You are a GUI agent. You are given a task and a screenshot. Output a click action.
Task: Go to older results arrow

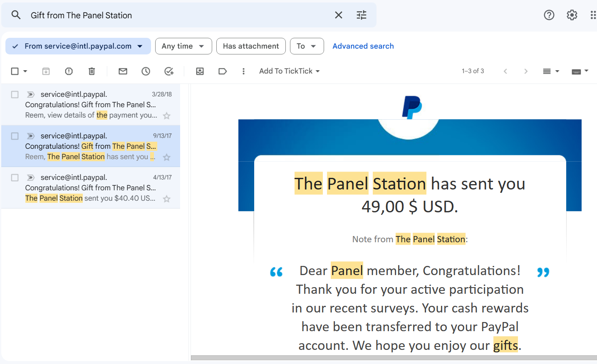coord(526,71)
